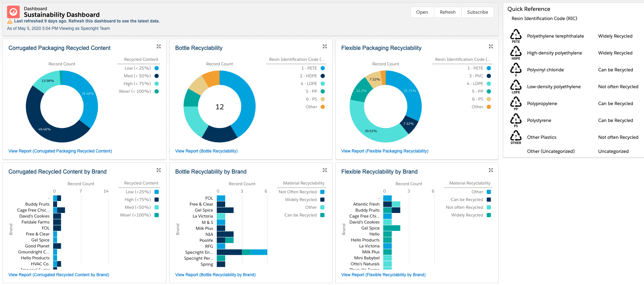Image resolution: width=644 pixels, height=285 pixels.
Task: Click the 13.98% segment of the Corrugated donut
Action: tap(48, 82)
